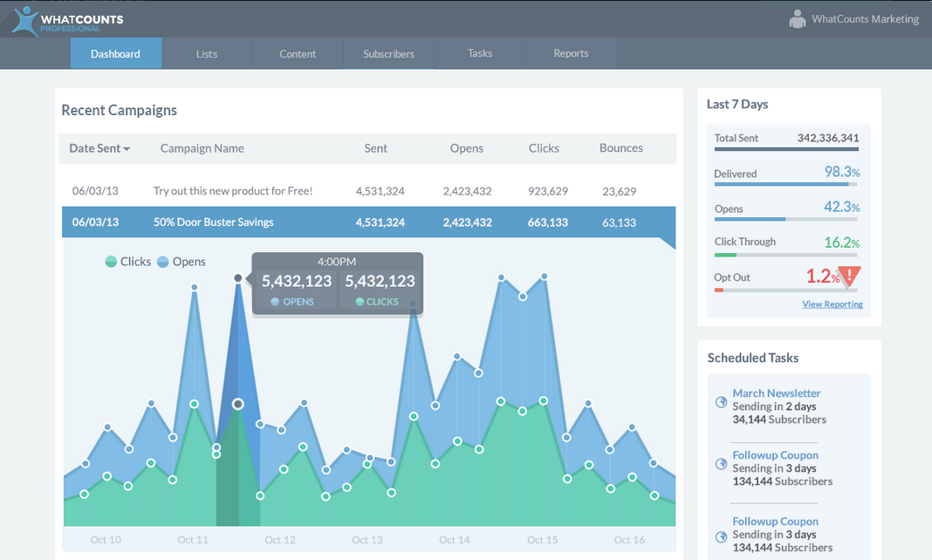The height and width of the screenshot is (560, 932).
Task: Click the first Followup Coupon clock icon
Action: pyautogui.click(x=721, y=464)
